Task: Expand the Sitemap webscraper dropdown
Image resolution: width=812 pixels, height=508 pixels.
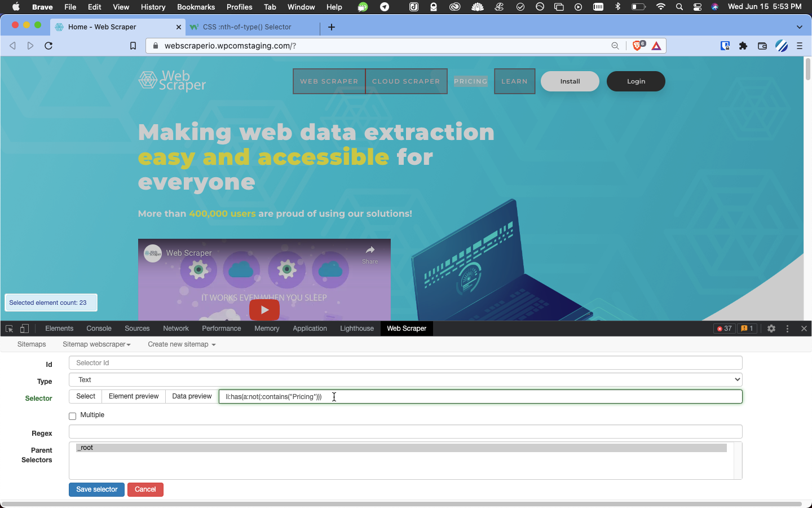Action: click(96, 344)
